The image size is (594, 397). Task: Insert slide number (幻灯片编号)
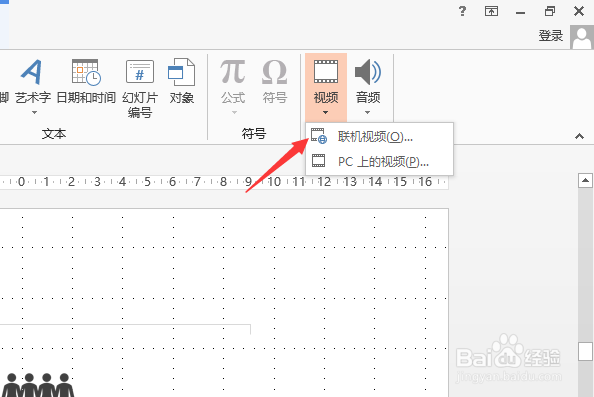coord(140,89)
